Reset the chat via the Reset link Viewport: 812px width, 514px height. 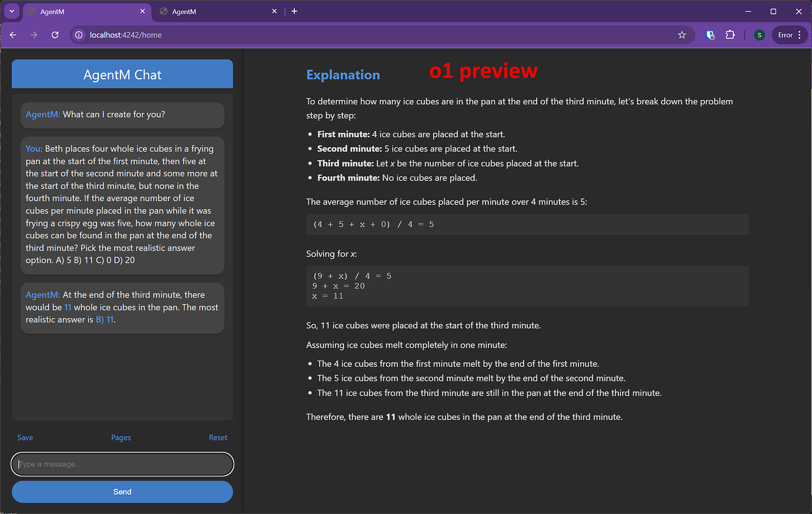pyautogui.click(x=218, y=437)
